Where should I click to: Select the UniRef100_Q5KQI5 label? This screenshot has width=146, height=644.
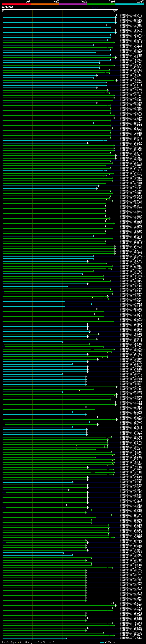click(131, 557)
